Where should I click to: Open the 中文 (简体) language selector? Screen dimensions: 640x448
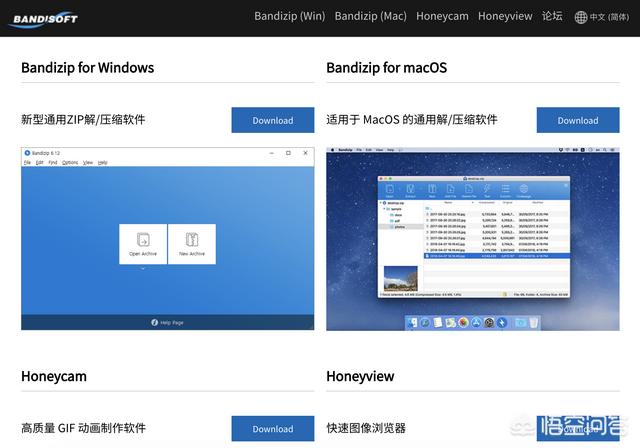pos(609,17)
